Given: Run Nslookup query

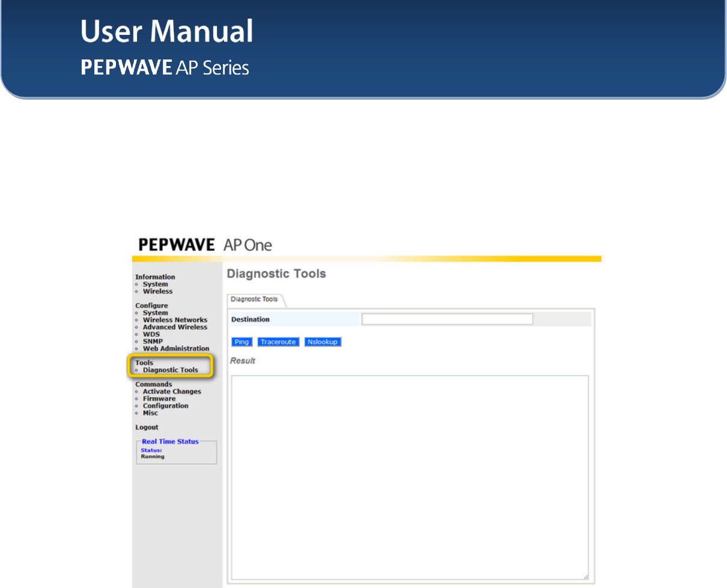Looking at the screenshot, I should click(323, 342).
